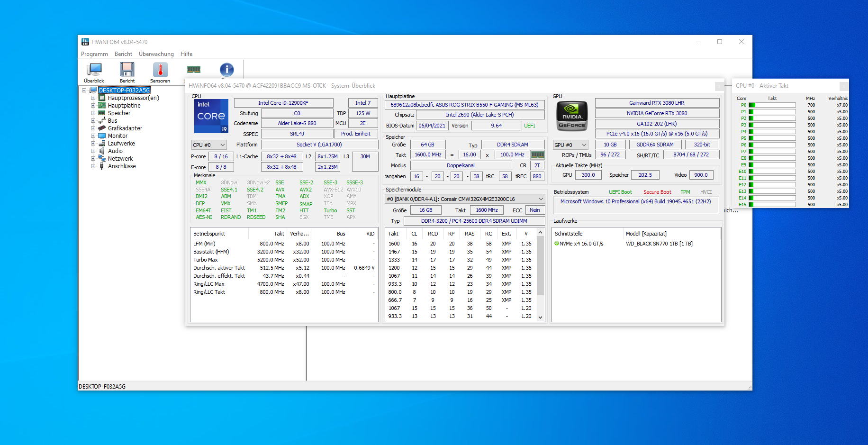The image size is (868, 445).
Task: Open the CPU #0 selector dropdown
Action: (x=209, y=145)
